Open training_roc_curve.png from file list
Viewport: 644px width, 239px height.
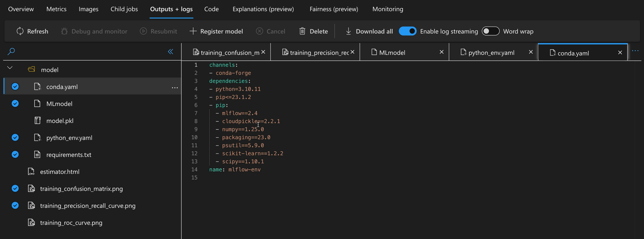71,223
